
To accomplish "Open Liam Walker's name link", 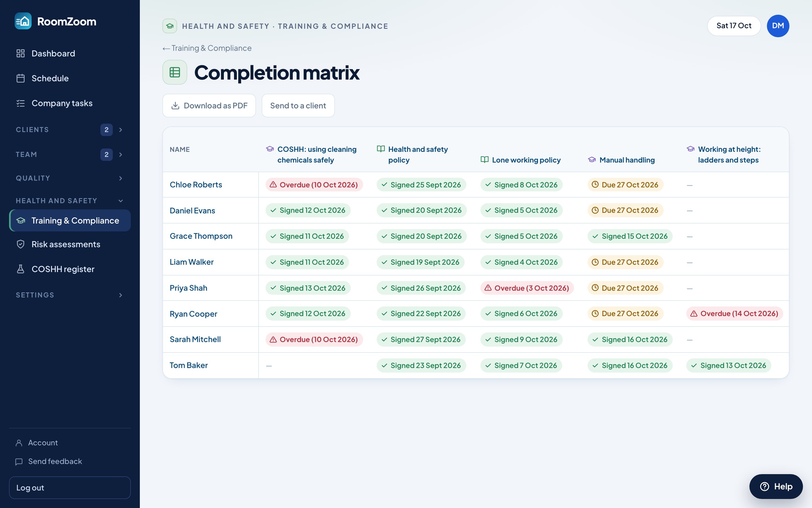I will click(x=192, y=262).
